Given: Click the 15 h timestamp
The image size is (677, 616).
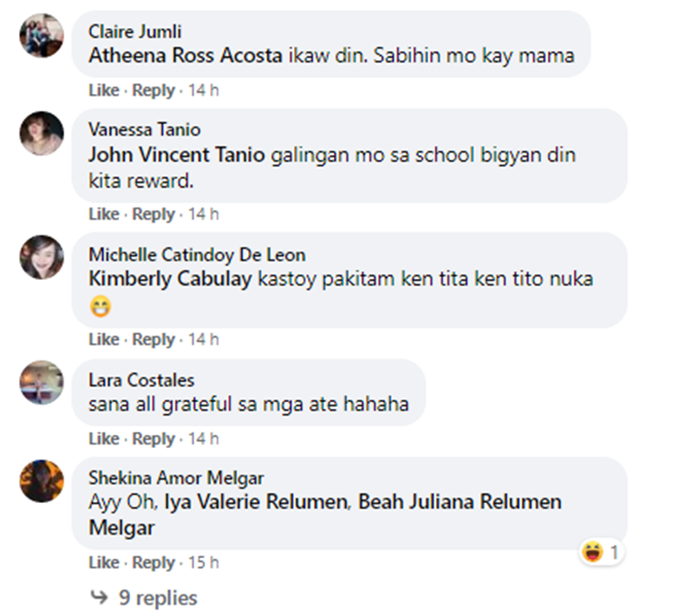Looking at the screenshot, I should point(203,563).
